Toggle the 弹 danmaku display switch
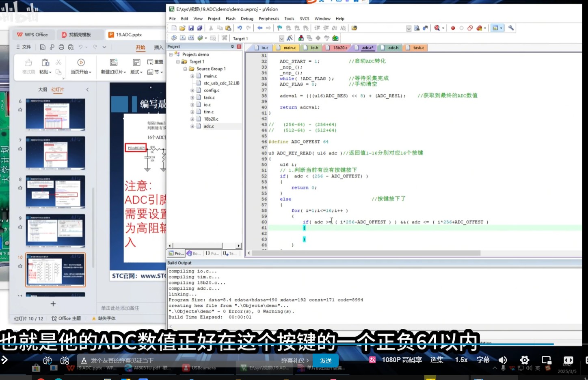This screenshot has height=380, width=588. [48, 360]
